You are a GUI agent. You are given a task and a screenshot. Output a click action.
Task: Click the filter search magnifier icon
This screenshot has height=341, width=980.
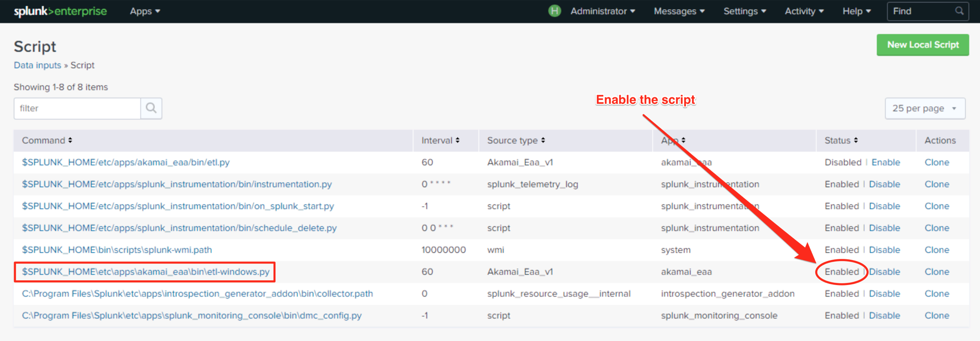(151, 108)
